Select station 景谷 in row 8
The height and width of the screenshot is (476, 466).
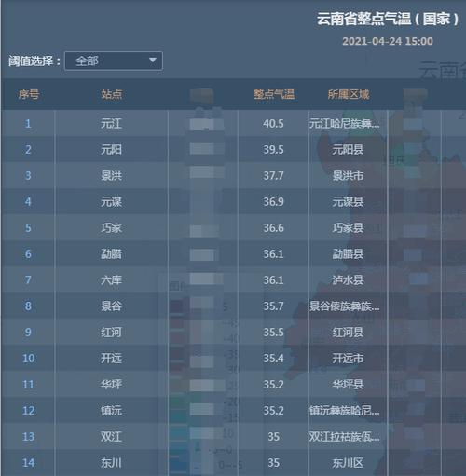coord(111,306)
